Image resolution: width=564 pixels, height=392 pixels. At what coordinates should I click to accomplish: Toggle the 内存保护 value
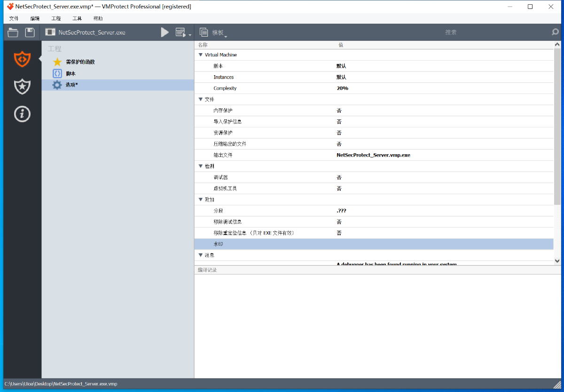click(339, 110)
